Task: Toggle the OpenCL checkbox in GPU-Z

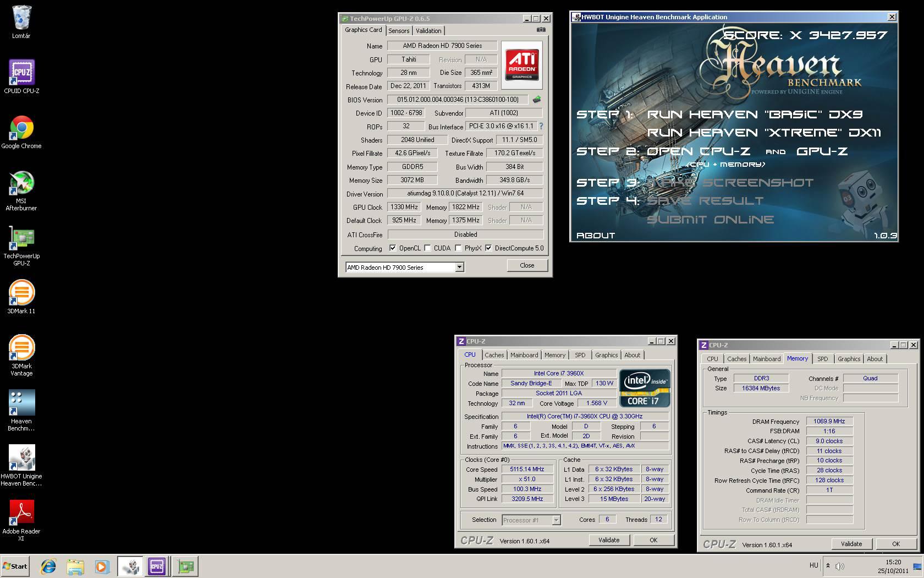Action: pyautogui.click(x=392, y=248)
